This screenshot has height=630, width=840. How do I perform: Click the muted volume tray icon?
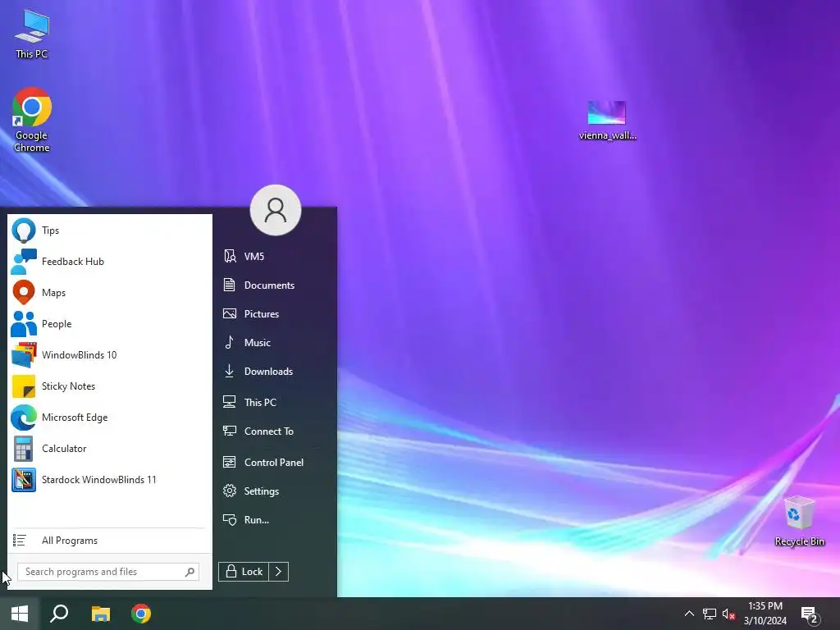click(728, 614)
